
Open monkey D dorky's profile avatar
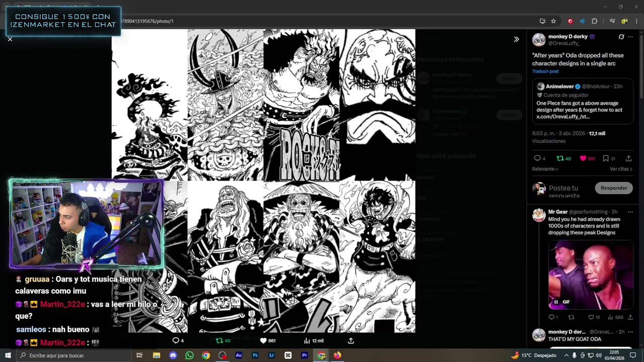(539, 40)
